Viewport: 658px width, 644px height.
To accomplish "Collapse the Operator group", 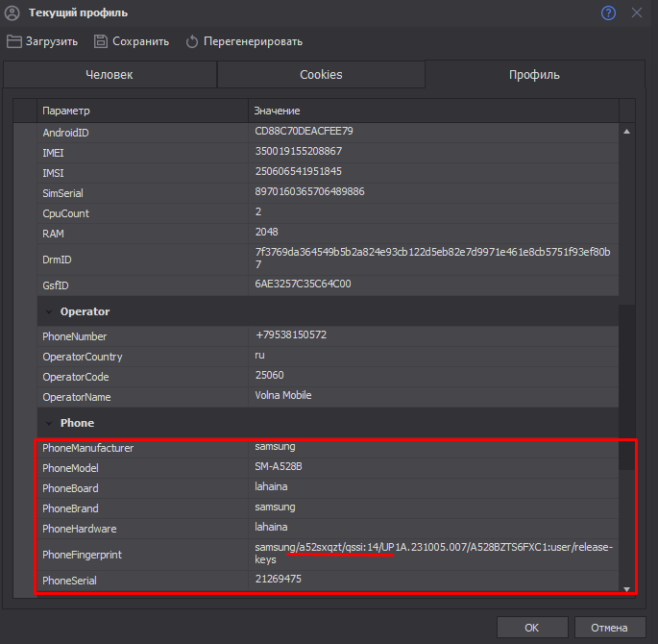I will point(49,312).
